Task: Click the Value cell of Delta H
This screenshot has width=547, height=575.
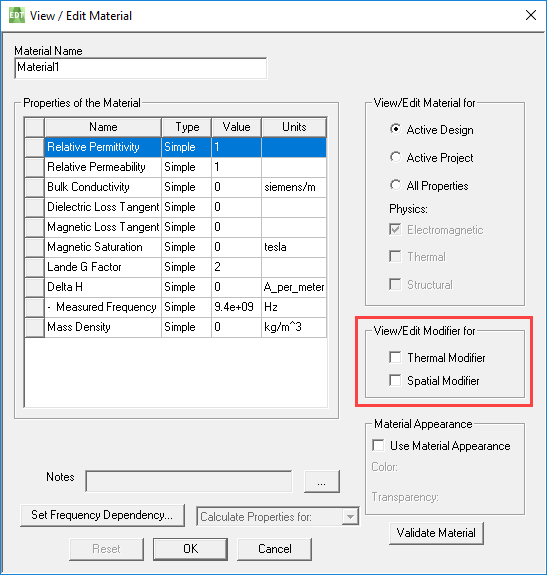Action: pyautogui.click(x=236, y=287)
